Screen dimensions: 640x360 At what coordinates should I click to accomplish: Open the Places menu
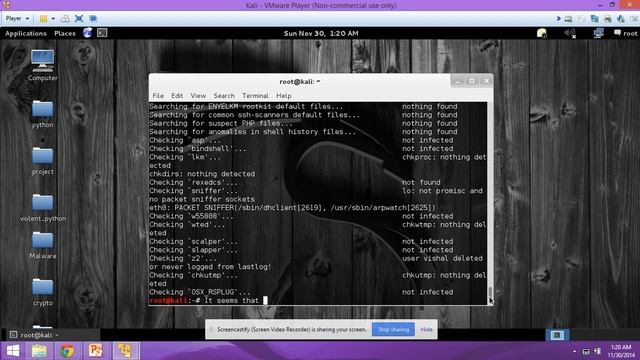(65, 33)
